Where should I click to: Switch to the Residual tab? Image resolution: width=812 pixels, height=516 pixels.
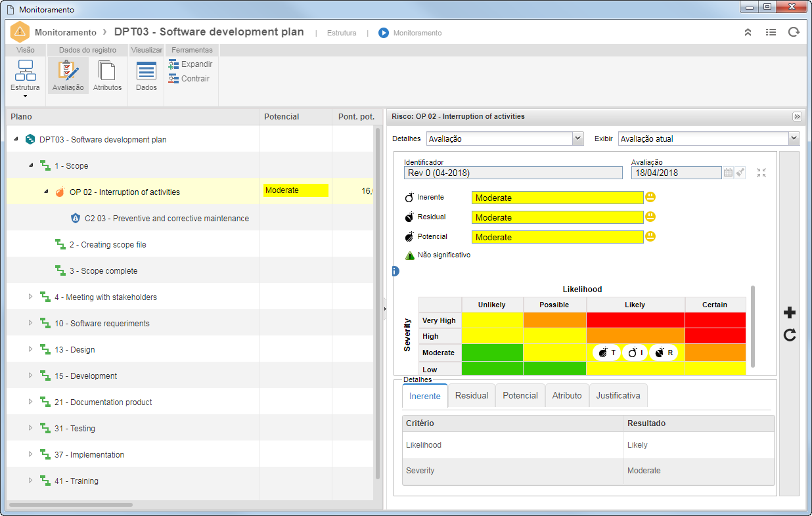pos(472,395)
